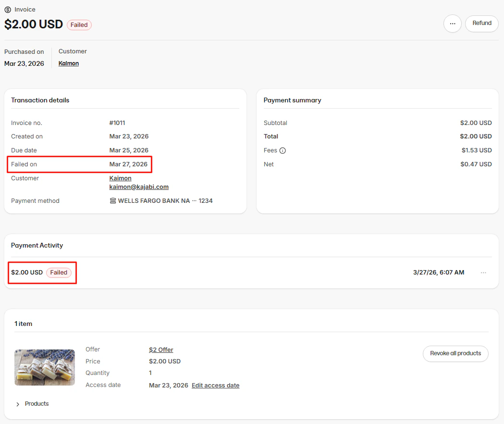
Task: Open the Kalmon customer link under Customer
Action: point(68,63)
